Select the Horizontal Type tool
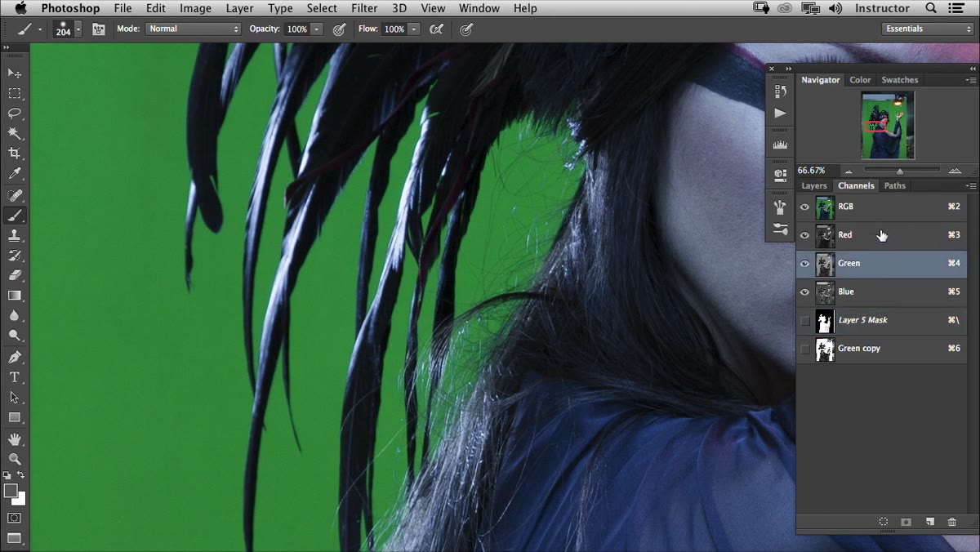This screenshot has width=980, height=552. (15, 377)
